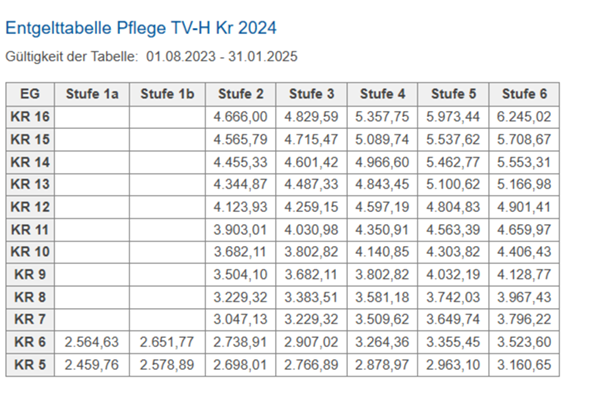Screen dimensions: 590x396
Task: Select the KR 5 row label
Action: (30, 365)
